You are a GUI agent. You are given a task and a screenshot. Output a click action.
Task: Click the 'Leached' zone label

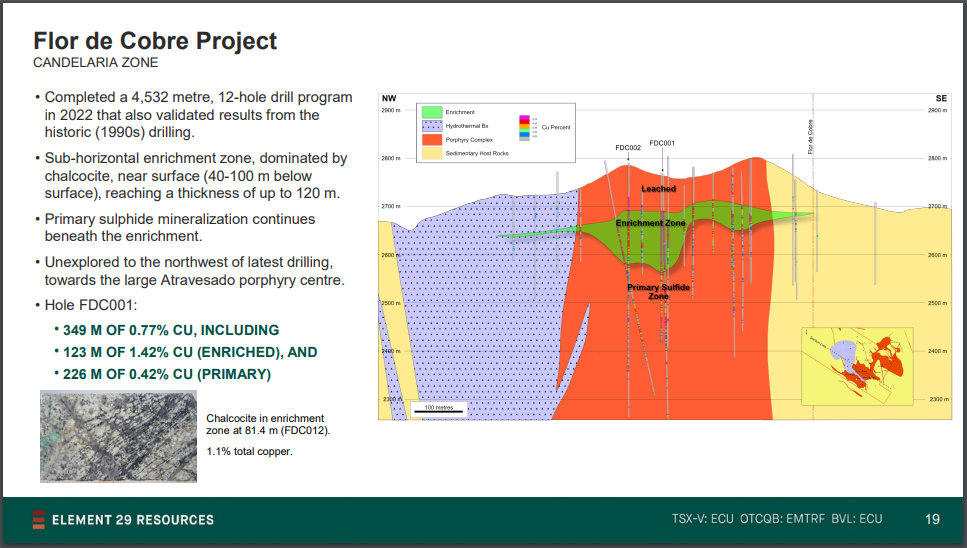pos(659,189)
